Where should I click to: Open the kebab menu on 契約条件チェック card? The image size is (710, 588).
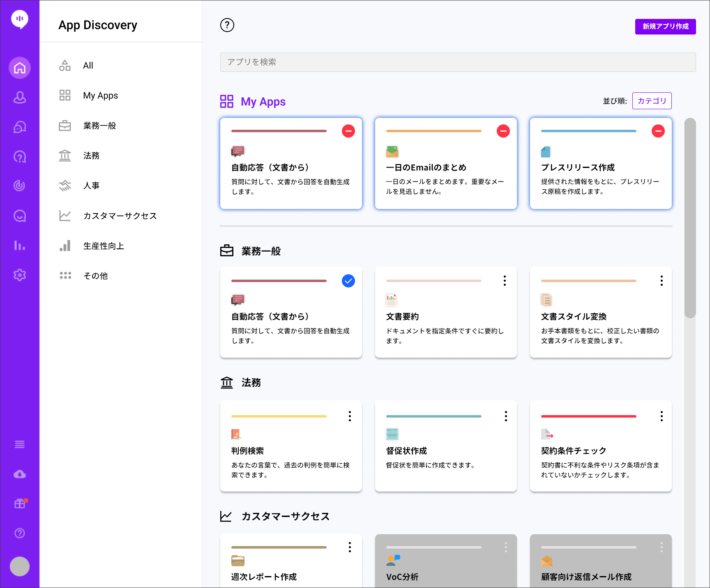(x=662, y=416)
